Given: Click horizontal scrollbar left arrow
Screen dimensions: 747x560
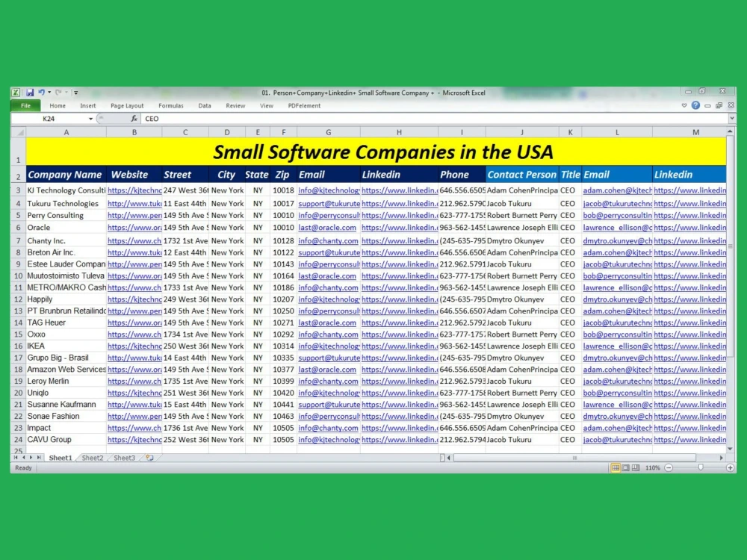Looking at the screenshot, I should click(448, 458).
